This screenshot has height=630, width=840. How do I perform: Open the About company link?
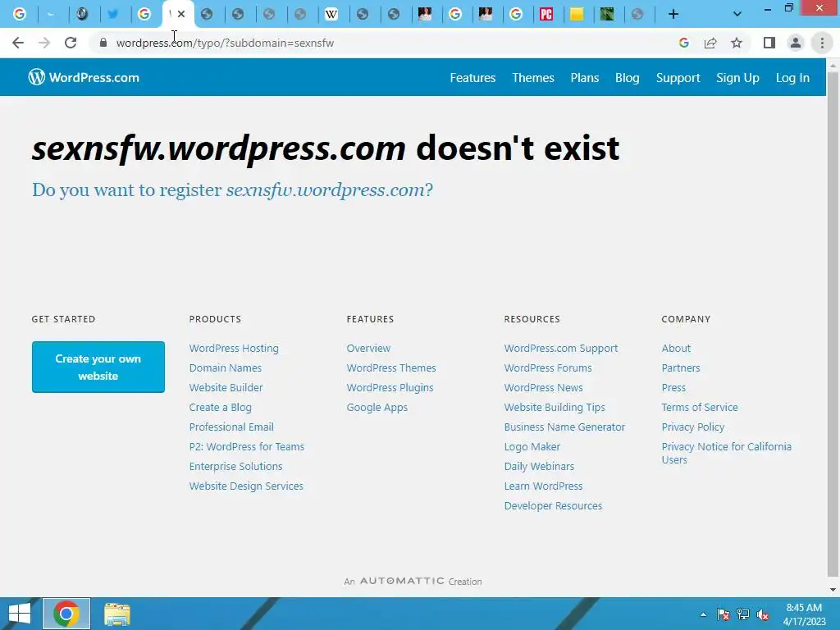coord(676,348)
